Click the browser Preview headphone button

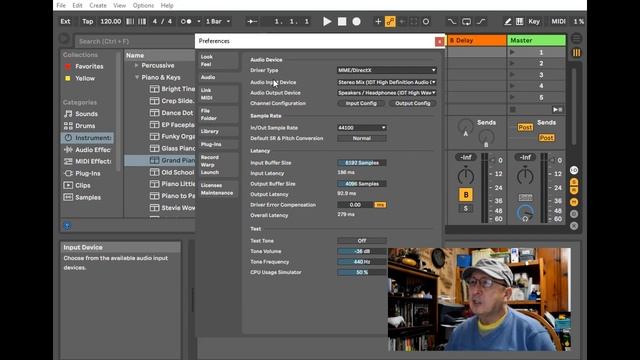click(67, 225)
